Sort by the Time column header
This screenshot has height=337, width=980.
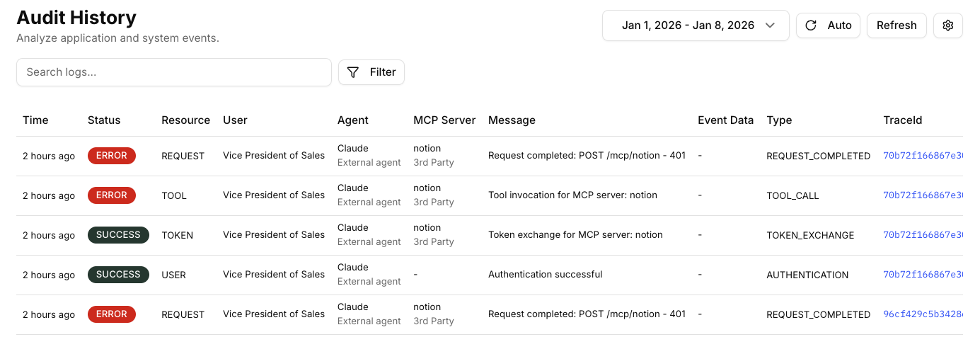(35, 120)
